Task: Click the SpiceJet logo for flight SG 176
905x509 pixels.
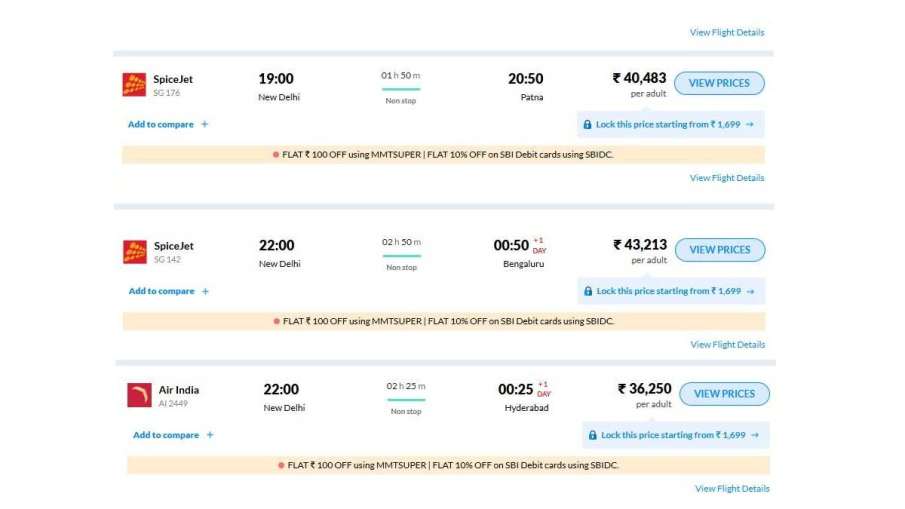Action: pyautogui.click(x=134, y=85)
